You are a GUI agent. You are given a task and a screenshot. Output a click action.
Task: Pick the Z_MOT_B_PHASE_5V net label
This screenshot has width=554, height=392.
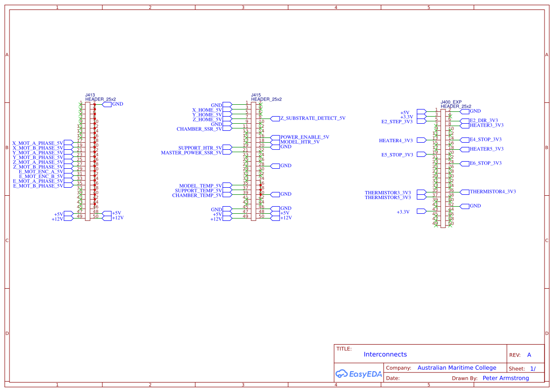point(38,167)
